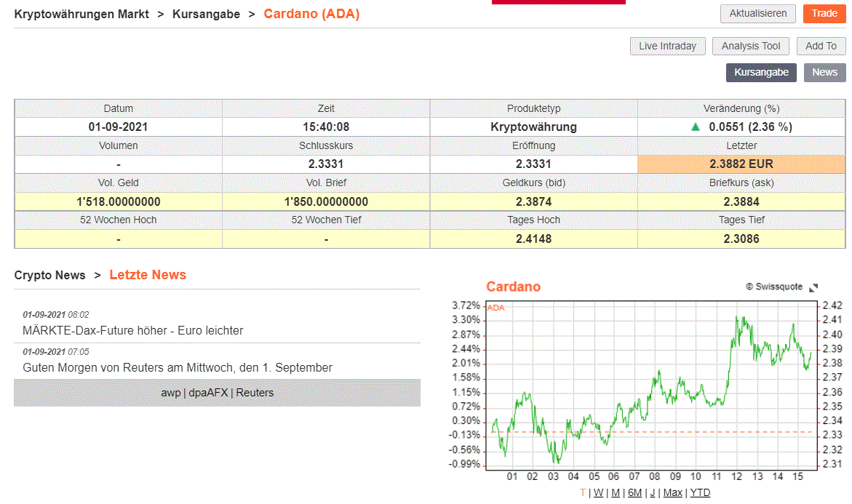Expand the Cardano chart to fullscreen
This screenshot has width=852, height=504.
click(813, 287)
